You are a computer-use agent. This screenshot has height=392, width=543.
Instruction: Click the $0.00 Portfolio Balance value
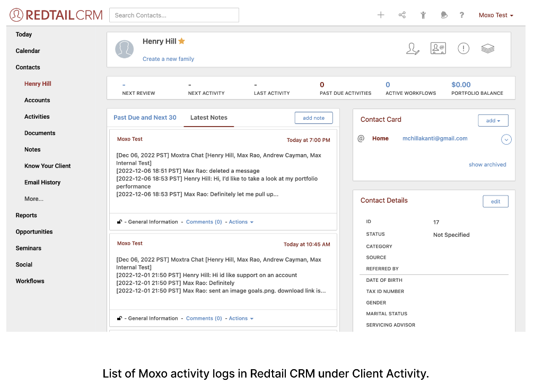pos(461,85)
